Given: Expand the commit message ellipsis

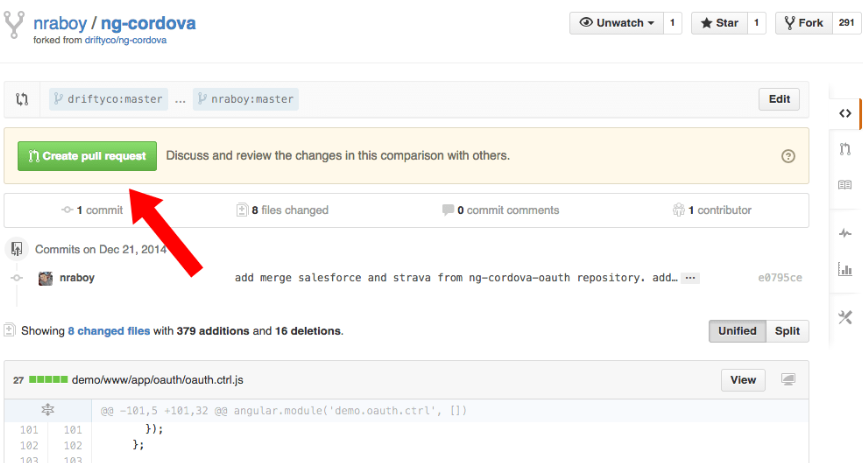Looking at the screenshot, I should pyautogui.click(x=690, y=278).
